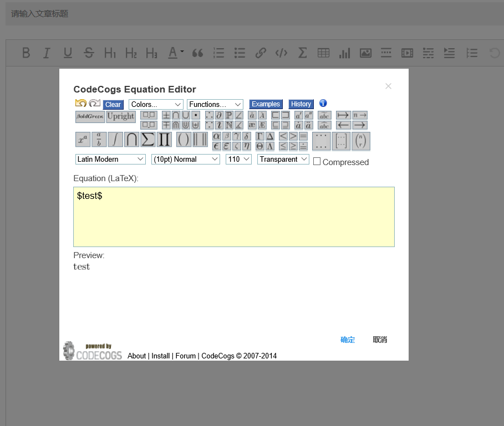Click the blockquote toolbar icon
This screenshot has height=426, width=504.
click(197, 53)
